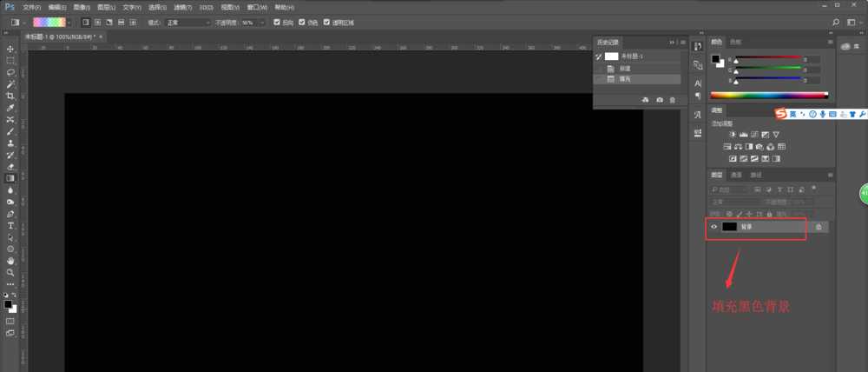Select the Rectangular Marquee tool
The image size is (868, 372).
click(10, 61)
